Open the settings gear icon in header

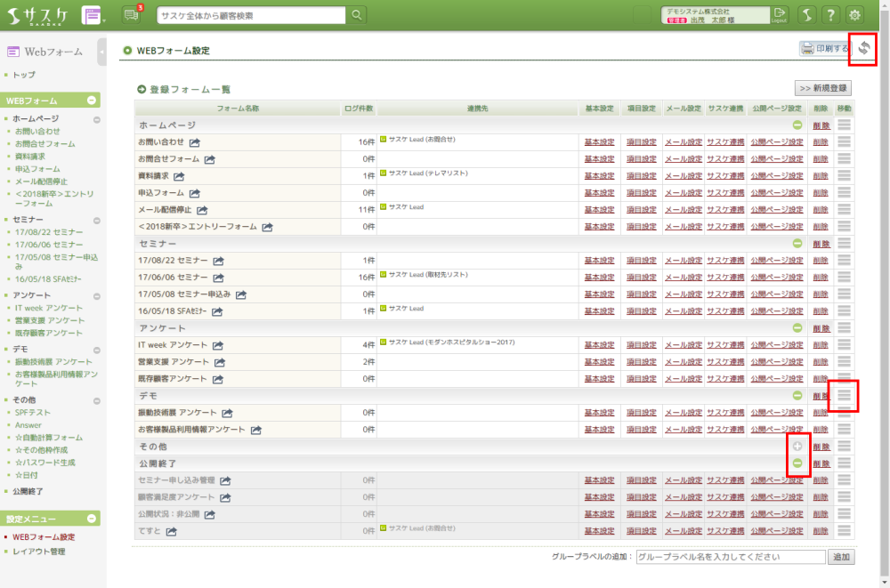[x=854, y=15]
